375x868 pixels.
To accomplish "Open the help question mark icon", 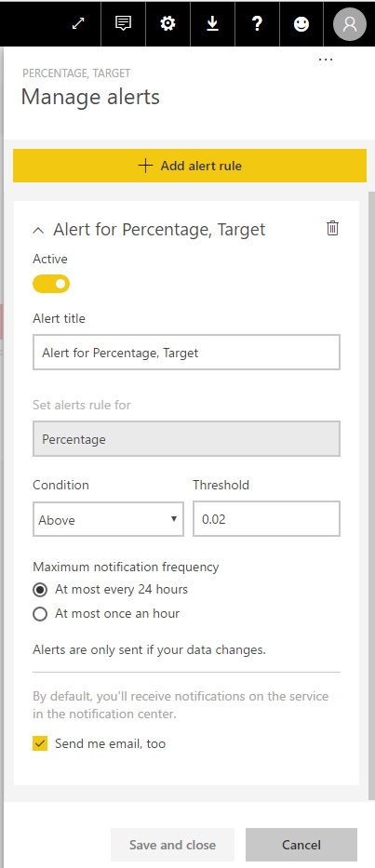I will [x=257, y=23].
